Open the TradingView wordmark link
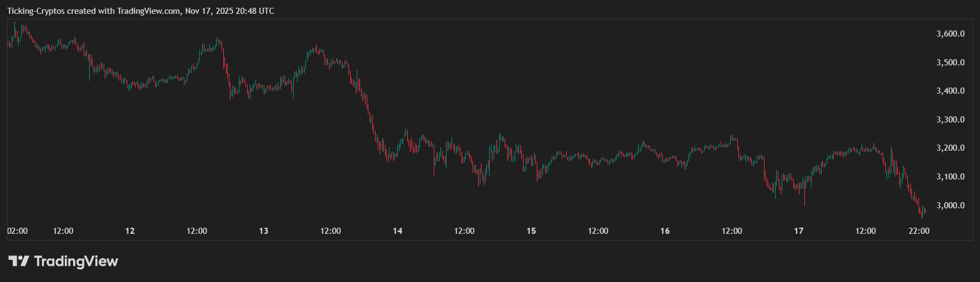Image resolution: width=980 pixels, height=282 pixels. click(76, 261)
